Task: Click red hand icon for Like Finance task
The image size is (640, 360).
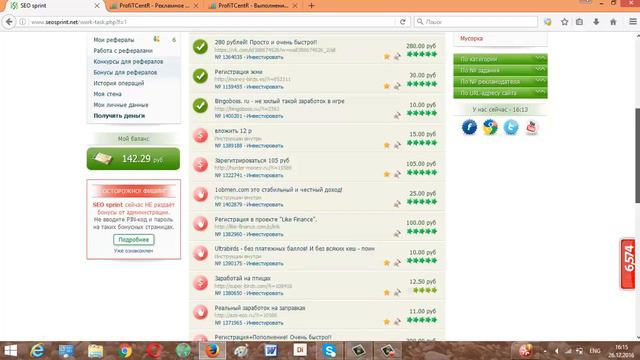Action: coord(200,224)
